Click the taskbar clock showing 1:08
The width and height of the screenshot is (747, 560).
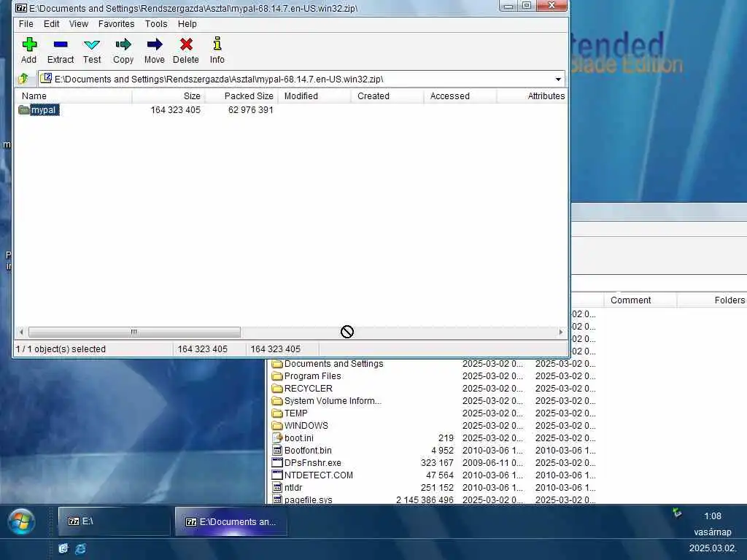[713, 516]
